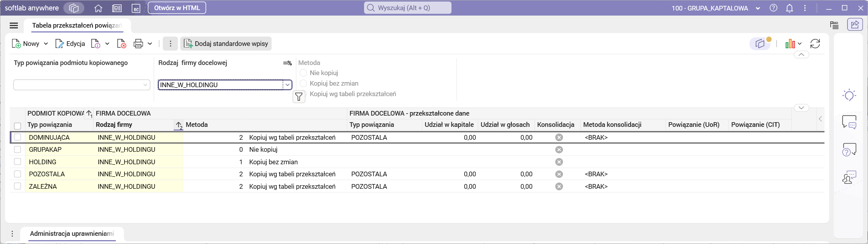This screenshot has width=868, height=244.
Task: Open the 100 - GRUPA_KAPTALOWA company dropdown
Action: (758, 8)
